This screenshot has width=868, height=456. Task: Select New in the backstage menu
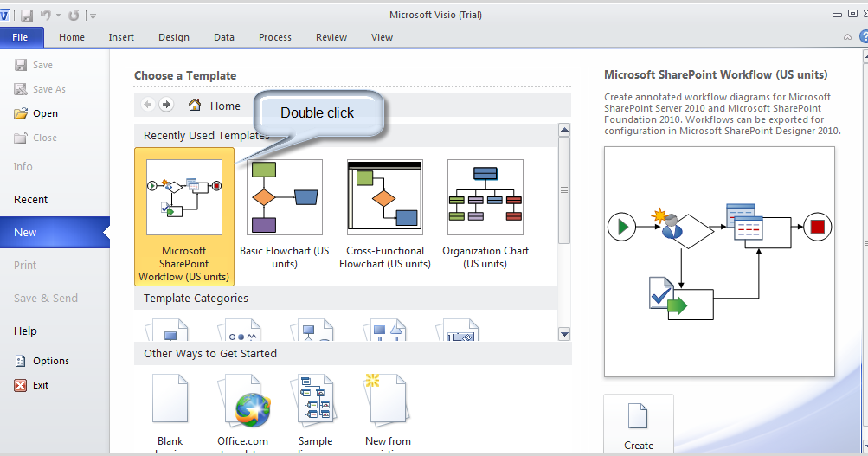click(x=55, y=233)
